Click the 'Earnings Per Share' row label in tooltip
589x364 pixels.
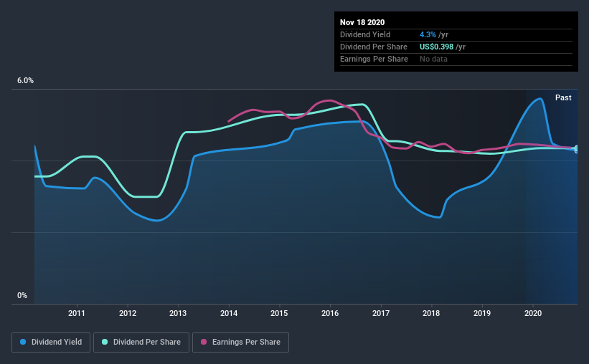(x=374, y=59)
